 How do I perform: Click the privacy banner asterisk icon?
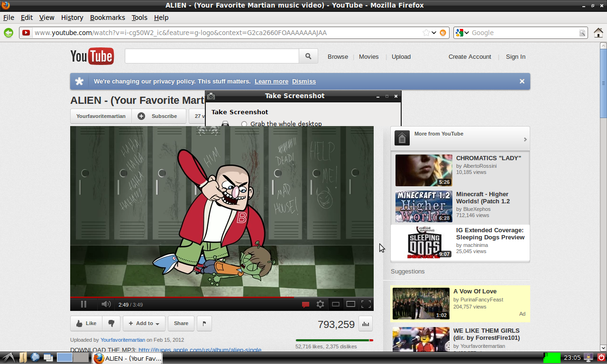point(80,81)
